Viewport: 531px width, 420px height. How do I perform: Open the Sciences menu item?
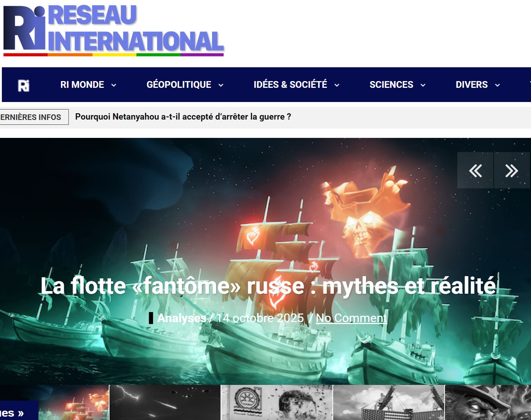[391, 85]
